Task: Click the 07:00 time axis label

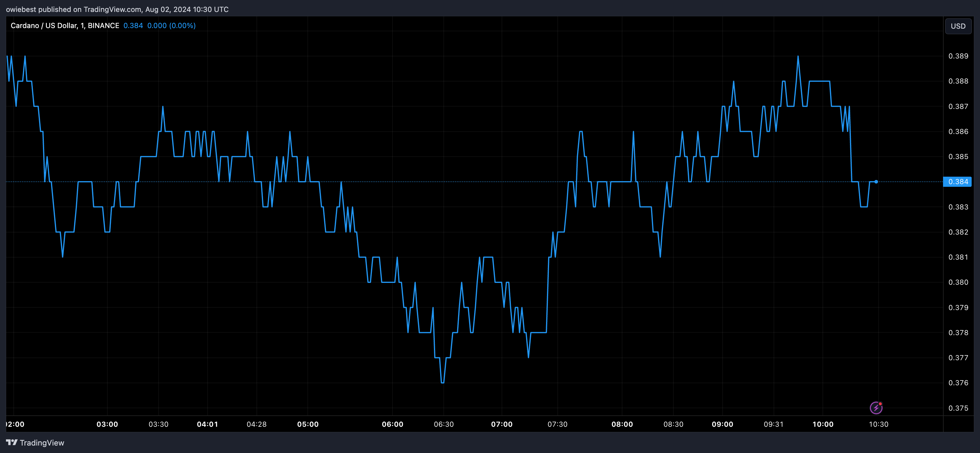Action: point(502,424)
